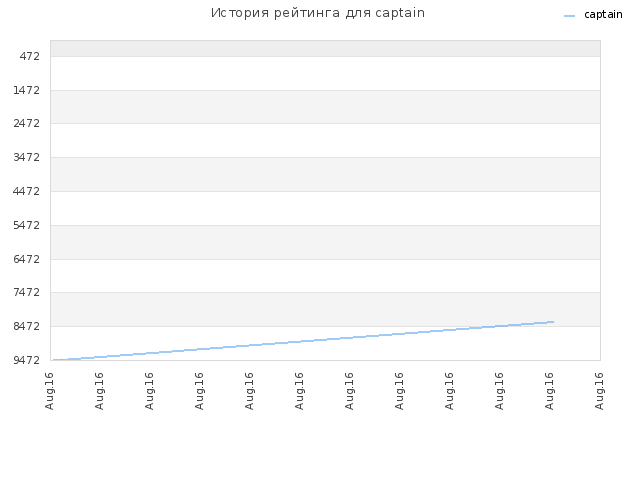Click the 5472 axis value
This screenshot has height=480, width=640.
click(27, 225)
